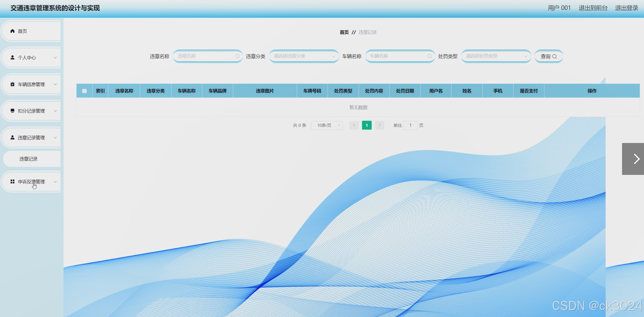Viewport: 644px width, 317px height.
Task: Click the grid icon beside 申诉反馈管理
Action: (12, 181)
